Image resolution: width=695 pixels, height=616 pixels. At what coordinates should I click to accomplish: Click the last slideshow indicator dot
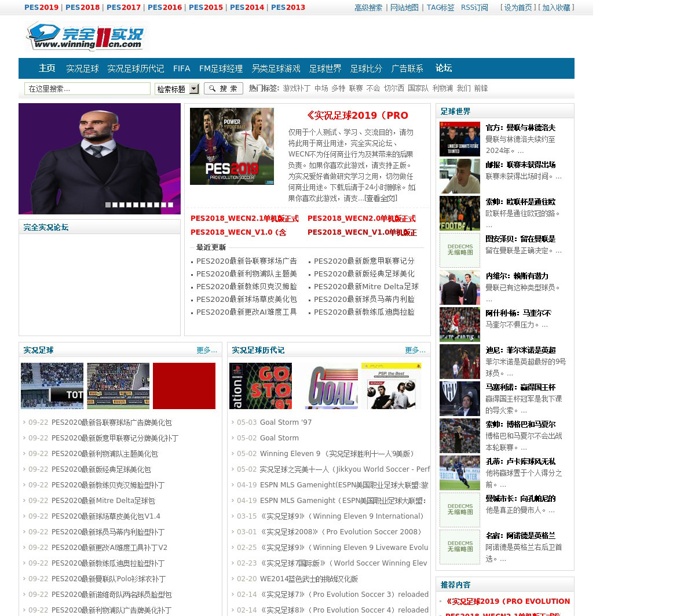click(x=170, y=205)
